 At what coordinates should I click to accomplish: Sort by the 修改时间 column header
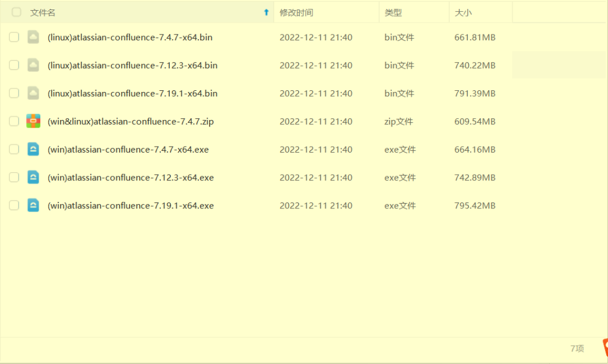pyautogui.click(x=296, y=13)
